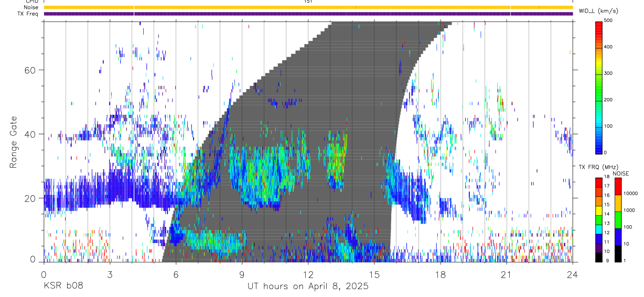Pick the cyan swatch in the TX FRQ legend
Screen dimensions: 644x297
(x=598, y=229)
